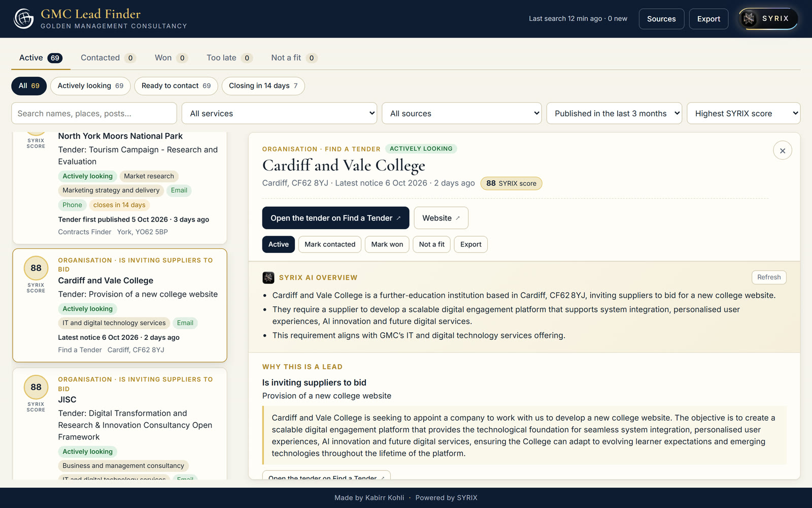Click Powered by SYRIX in footer

446,498
